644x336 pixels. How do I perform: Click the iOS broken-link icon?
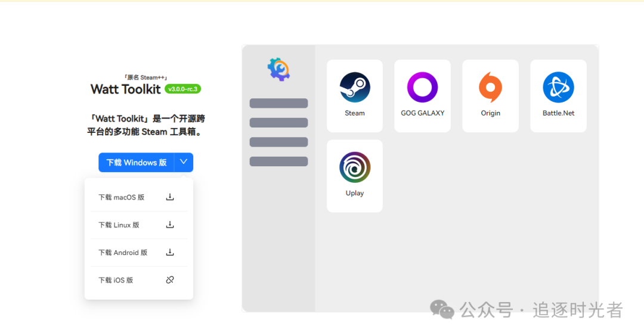169,280
